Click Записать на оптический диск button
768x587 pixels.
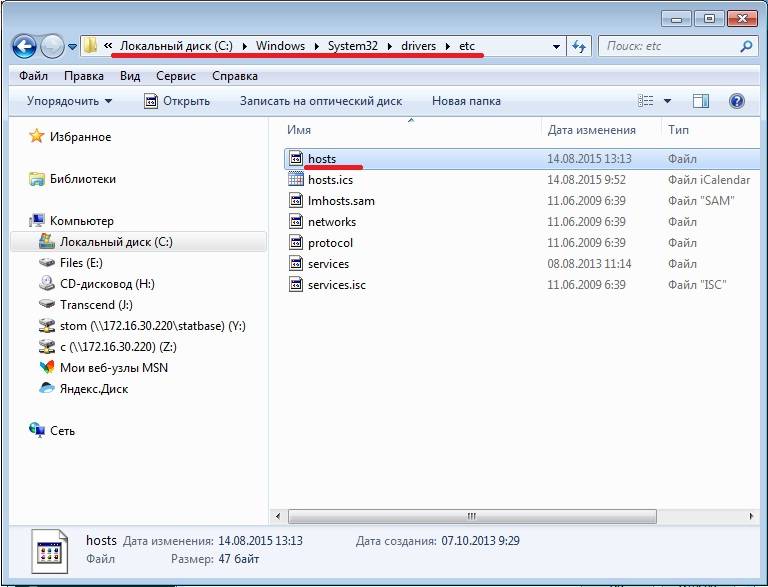point(321,101)
